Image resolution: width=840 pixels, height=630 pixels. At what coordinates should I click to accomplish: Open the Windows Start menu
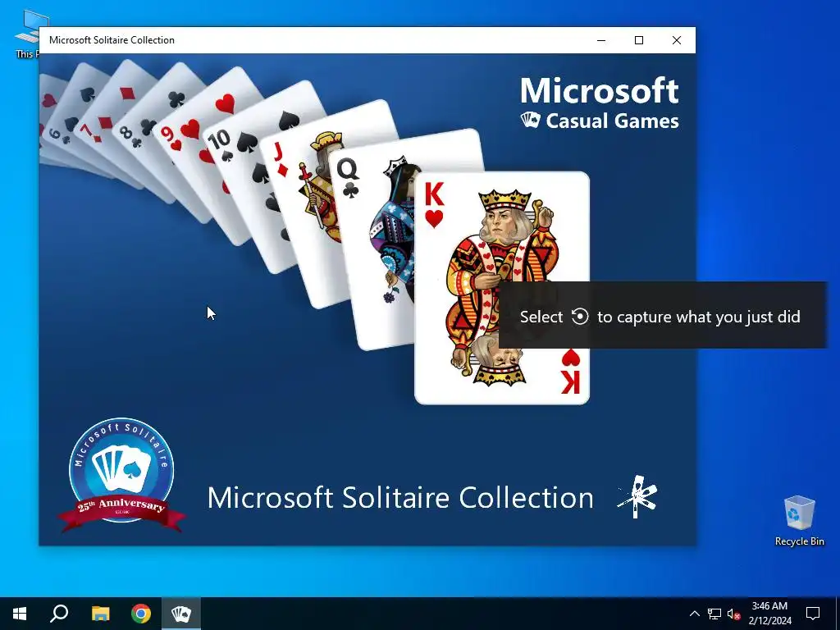[20, 614]
